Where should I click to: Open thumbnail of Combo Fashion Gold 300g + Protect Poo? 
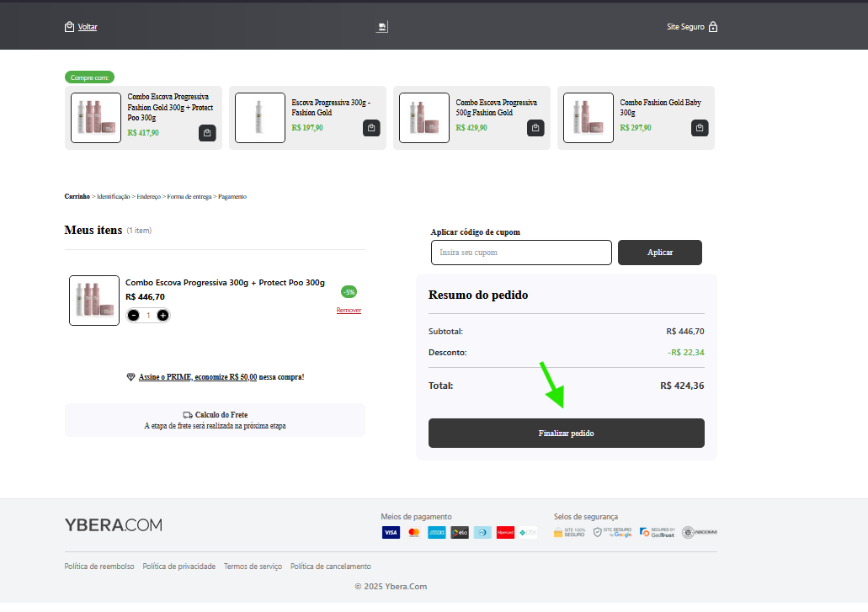point(96,118)
